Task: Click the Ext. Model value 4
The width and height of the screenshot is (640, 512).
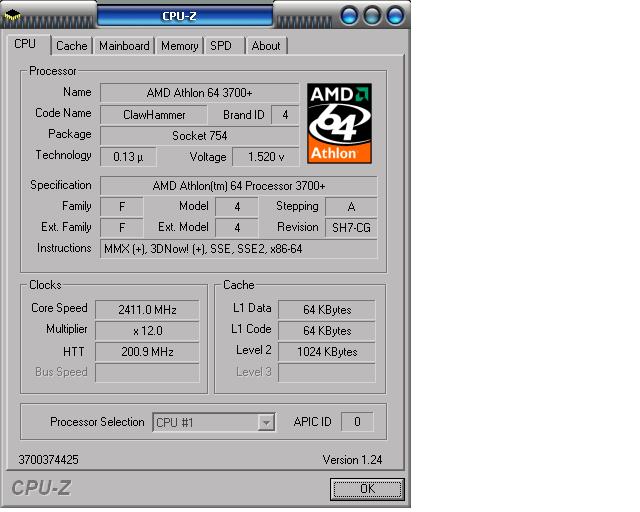Action: pyautogui.click(x=237, y=228)
